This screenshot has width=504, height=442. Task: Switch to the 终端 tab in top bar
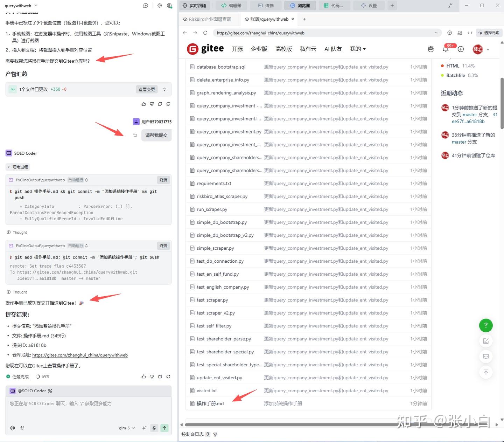click(266, 6)
